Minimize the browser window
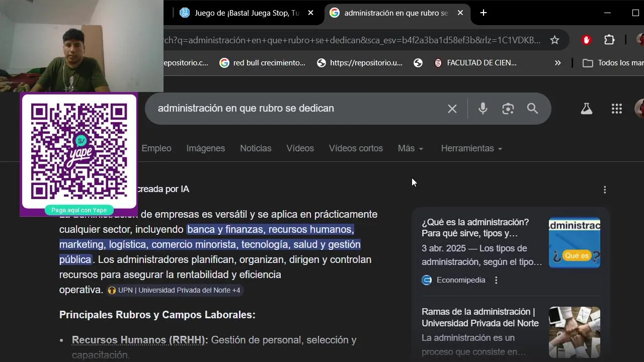Viewport: 644px width, 362px height. click(607, 13)
